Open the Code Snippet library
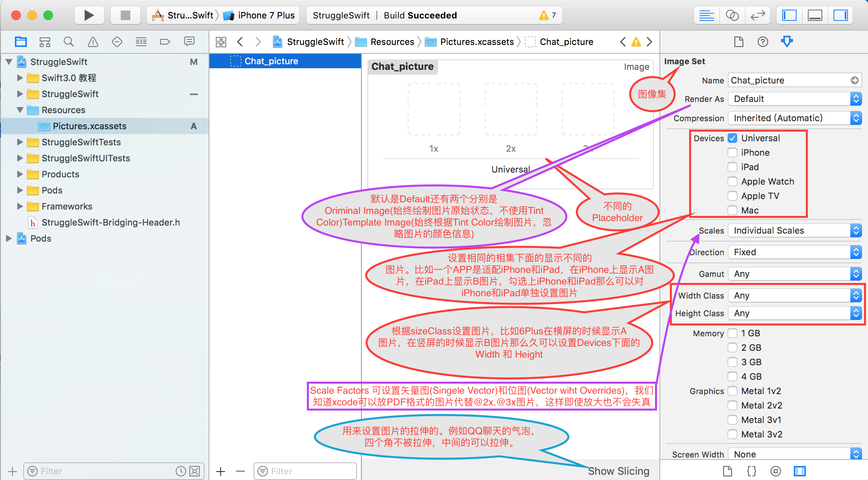868x480 pixels. [x=752, y=471]
